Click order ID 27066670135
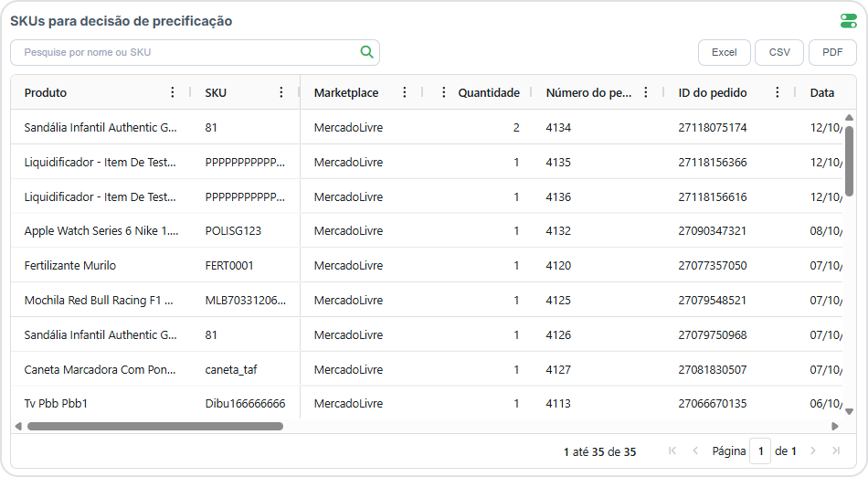The height and width of the screenshot is (477, 868). click(x=713, y=403)
